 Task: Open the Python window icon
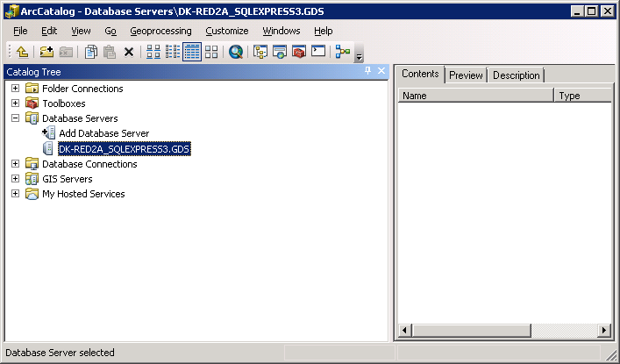click(x=318, y=52)
